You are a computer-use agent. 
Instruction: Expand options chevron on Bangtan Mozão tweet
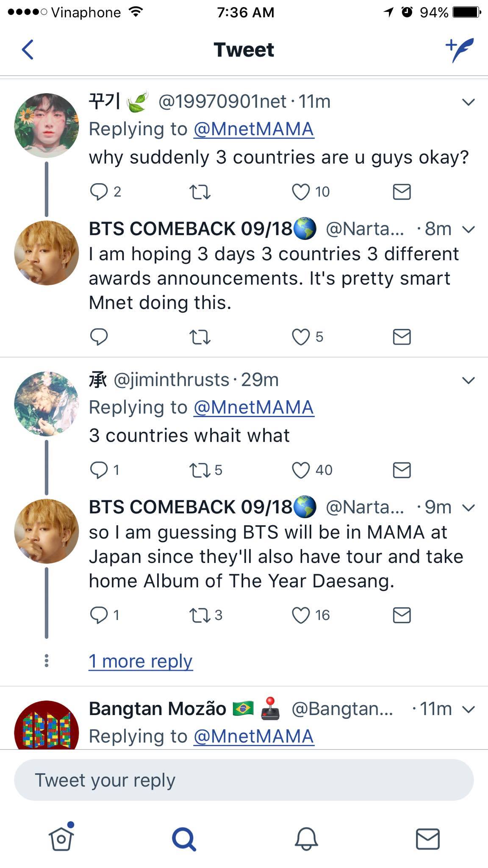click(469, 709)
